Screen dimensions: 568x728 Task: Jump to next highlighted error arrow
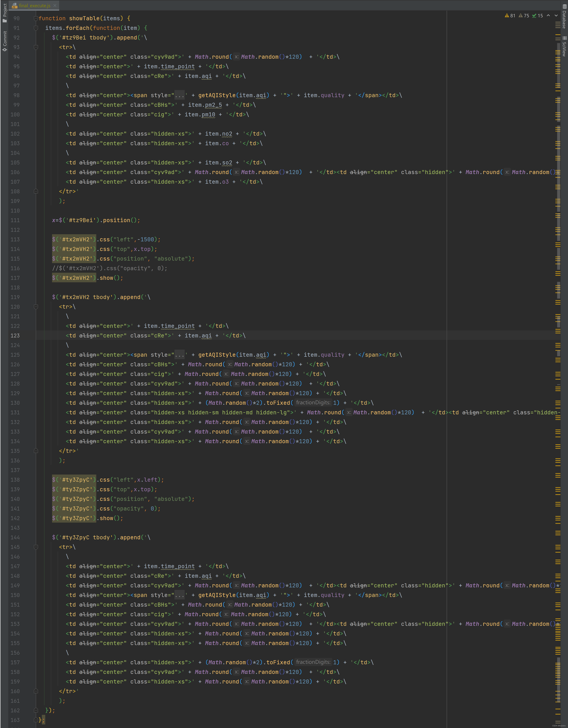(556, 16)
